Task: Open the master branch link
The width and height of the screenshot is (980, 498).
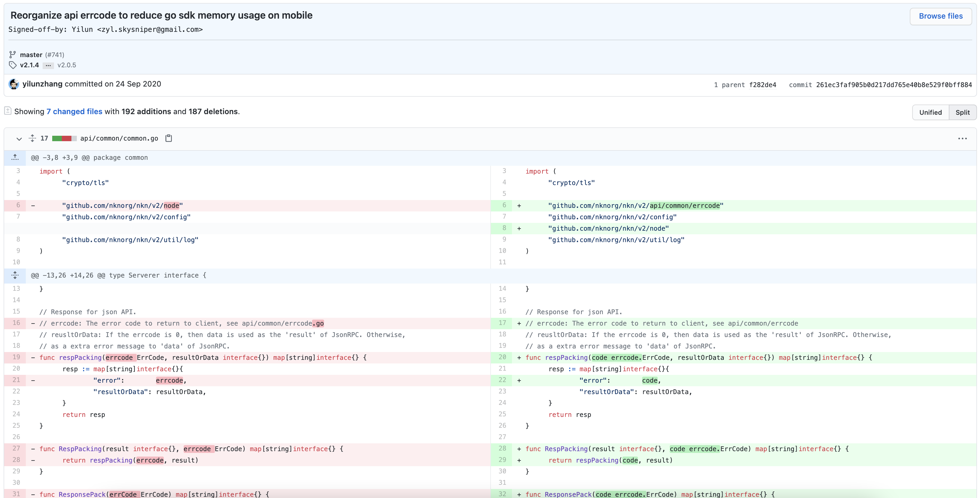Action: 31,55
